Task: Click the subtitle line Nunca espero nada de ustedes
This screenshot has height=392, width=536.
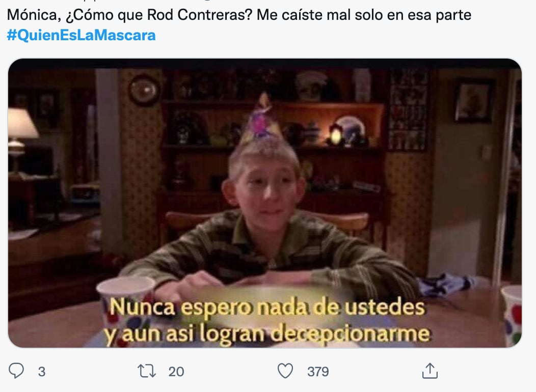Action: [x=267, y=307]
